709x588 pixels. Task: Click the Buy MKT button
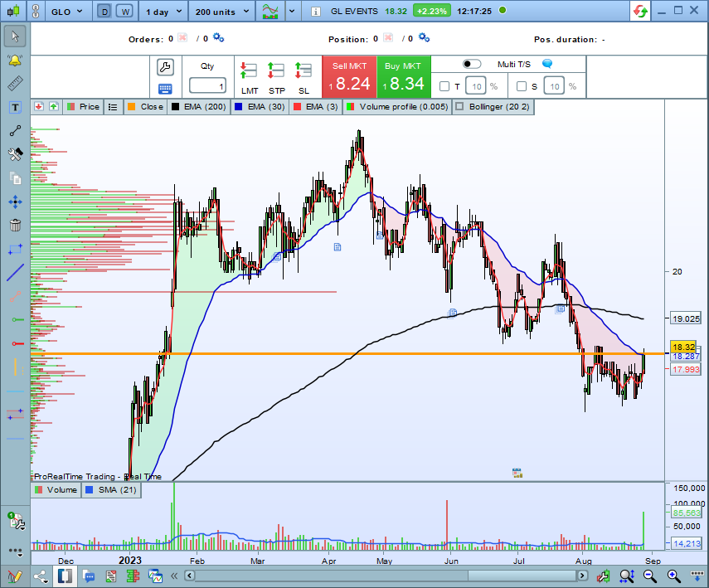pyautogui.click(x=403, y=77)
